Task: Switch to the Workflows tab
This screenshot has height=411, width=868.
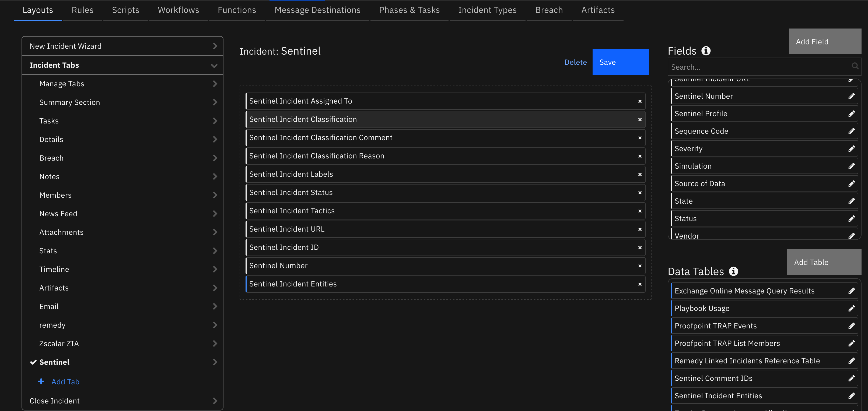Action: click(178, 10)
